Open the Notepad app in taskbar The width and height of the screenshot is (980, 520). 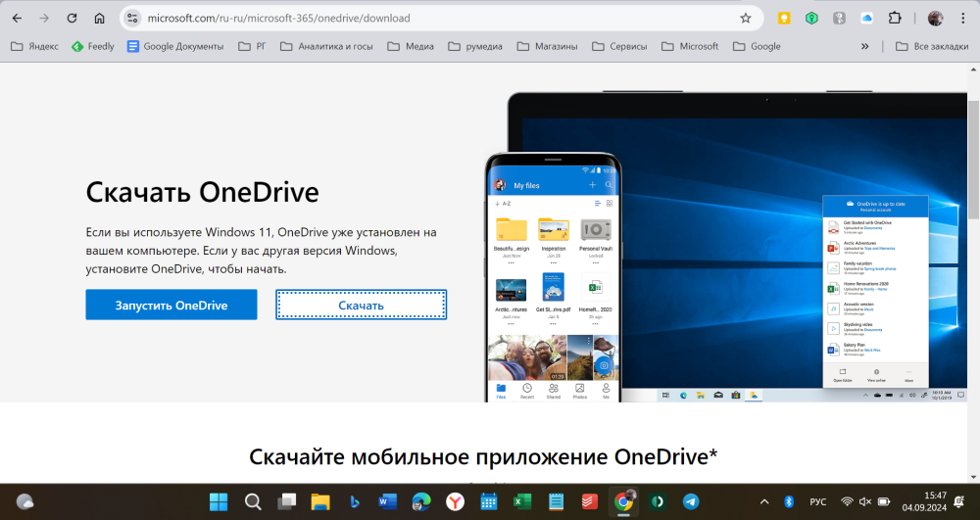[x=556, y=501]
